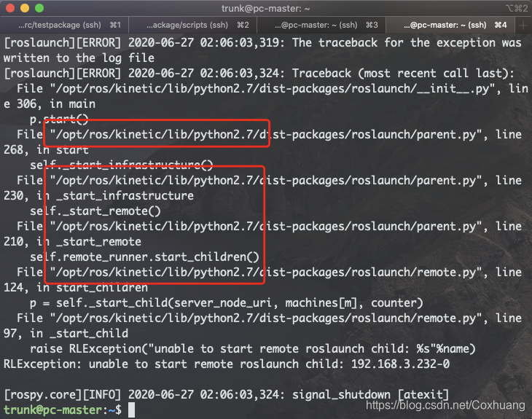Switch to the testpackage (ssh) tab
Viewport: 532px width, 419px height.
point(65,25)
